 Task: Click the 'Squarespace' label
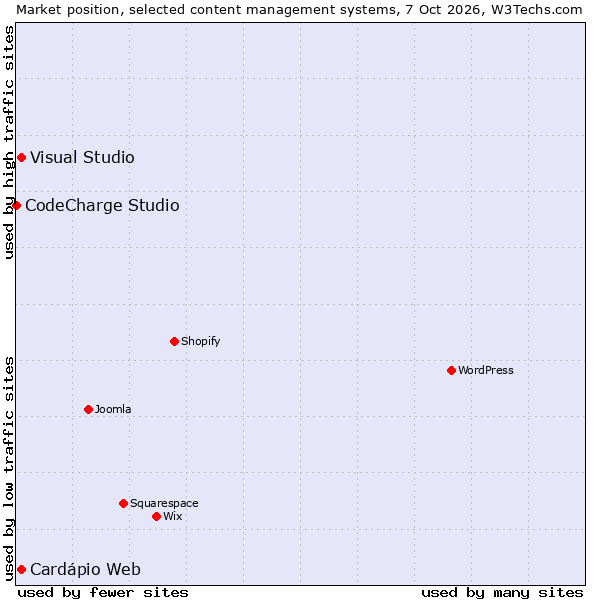click(164, 504)
